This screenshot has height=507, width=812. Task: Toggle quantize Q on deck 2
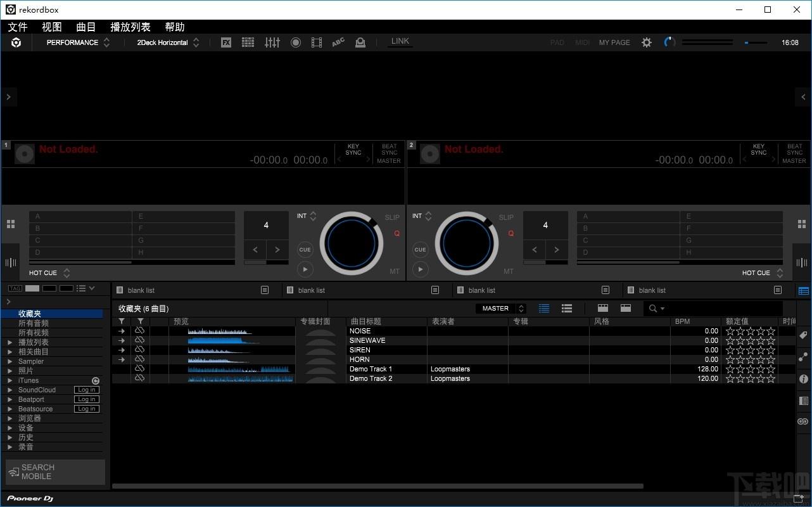click(x=511, y=233)
